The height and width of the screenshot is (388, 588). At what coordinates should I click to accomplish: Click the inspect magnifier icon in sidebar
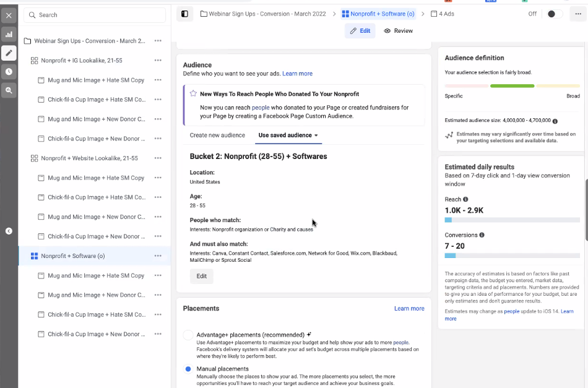(x=9, y=90)
